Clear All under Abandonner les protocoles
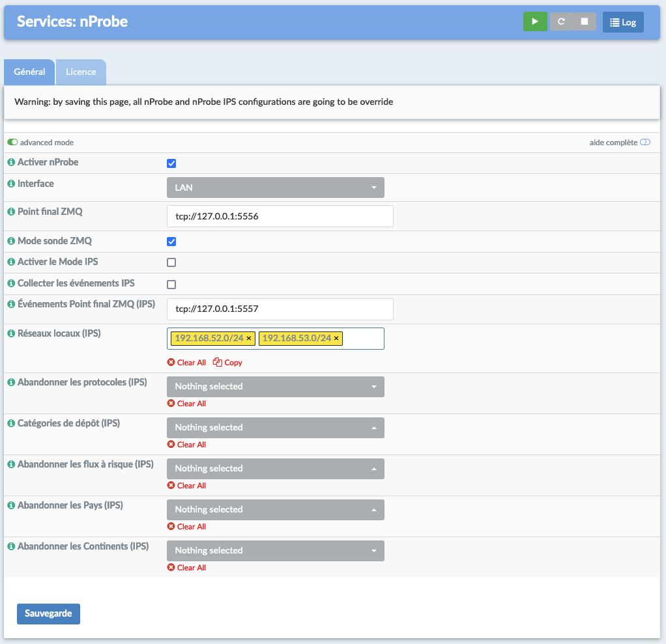Viewport: 666px width, 644px height. click(186, 404)
